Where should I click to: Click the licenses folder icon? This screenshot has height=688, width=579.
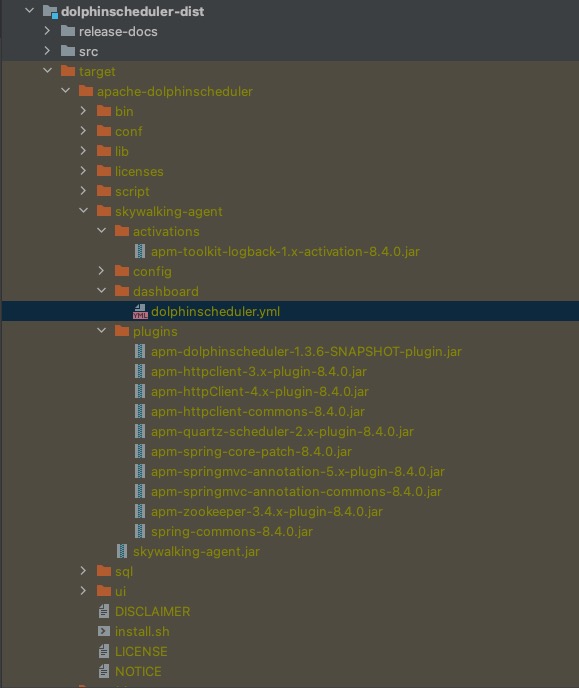click(104, 171)
